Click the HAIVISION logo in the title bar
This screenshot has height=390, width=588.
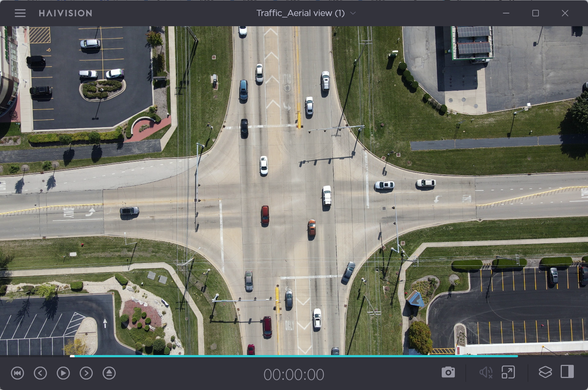click(65, 13)
